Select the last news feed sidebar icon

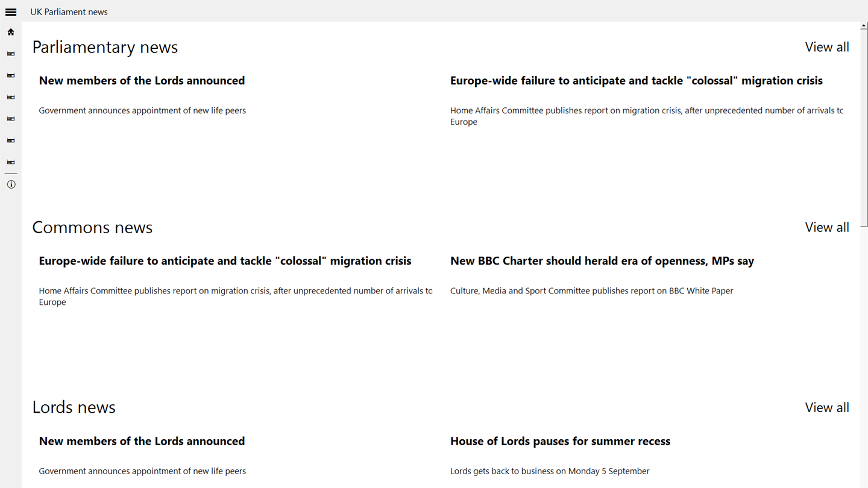click(11, 162)
